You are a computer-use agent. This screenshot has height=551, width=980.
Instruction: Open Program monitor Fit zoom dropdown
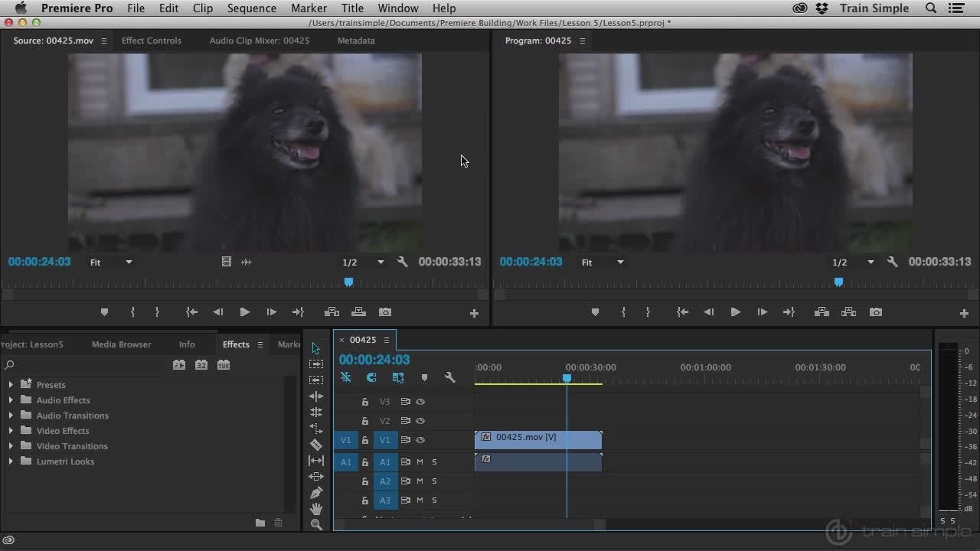(603, 262)
